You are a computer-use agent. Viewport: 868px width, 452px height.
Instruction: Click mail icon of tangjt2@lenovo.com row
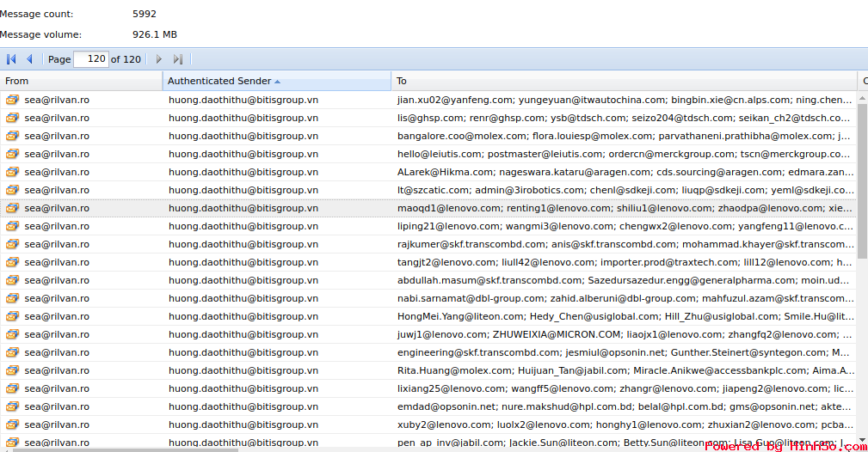coord(12,262)
